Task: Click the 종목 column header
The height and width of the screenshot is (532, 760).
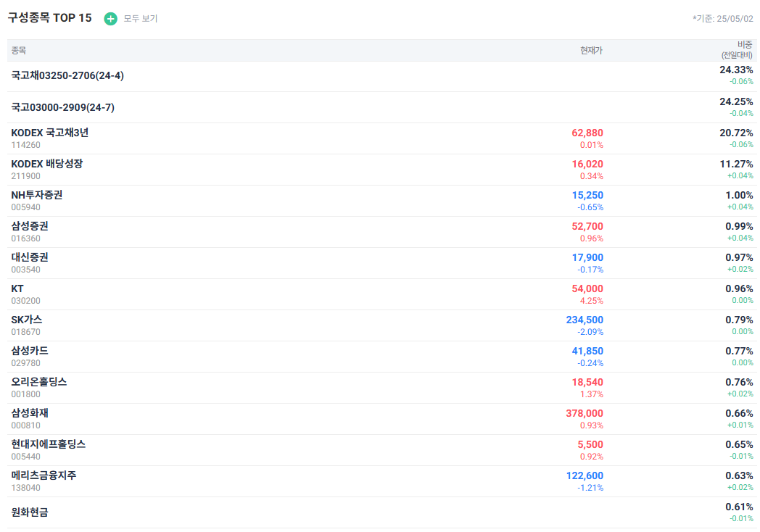Action: click(x=18, y=51)
